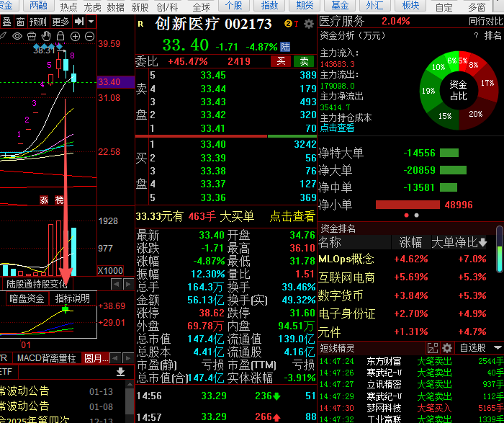Zoom out with the minus circle icon
The height and width of the screenshot is (423, 504).
click(89, 36)
